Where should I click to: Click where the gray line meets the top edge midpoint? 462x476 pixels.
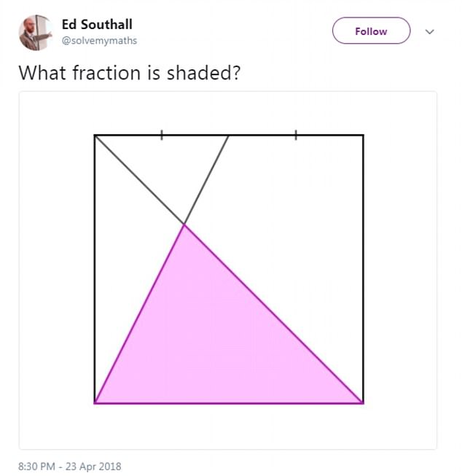229,136
